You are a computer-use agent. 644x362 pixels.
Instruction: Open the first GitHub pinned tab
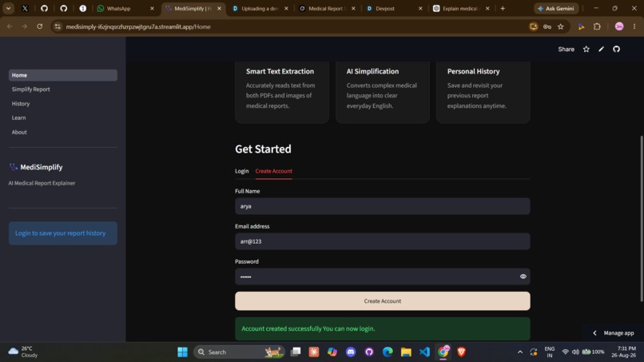(x=44, y=8)
